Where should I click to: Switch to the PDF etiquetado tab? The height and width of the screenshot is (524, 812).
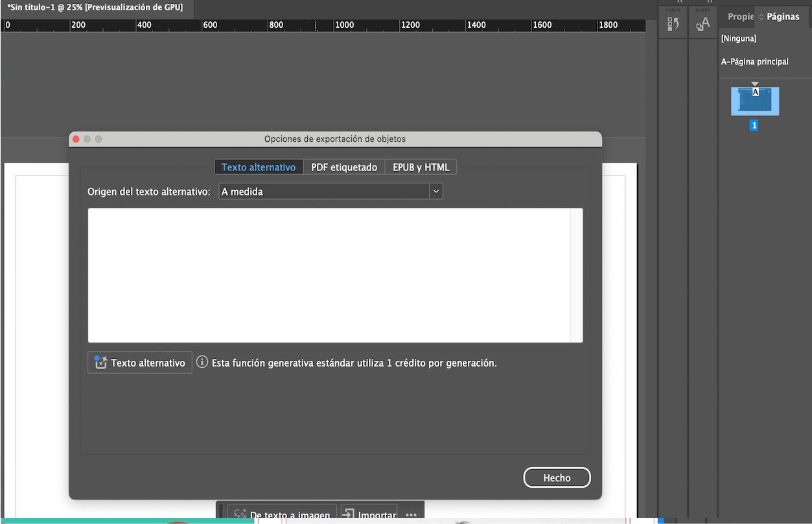(344, 166)
